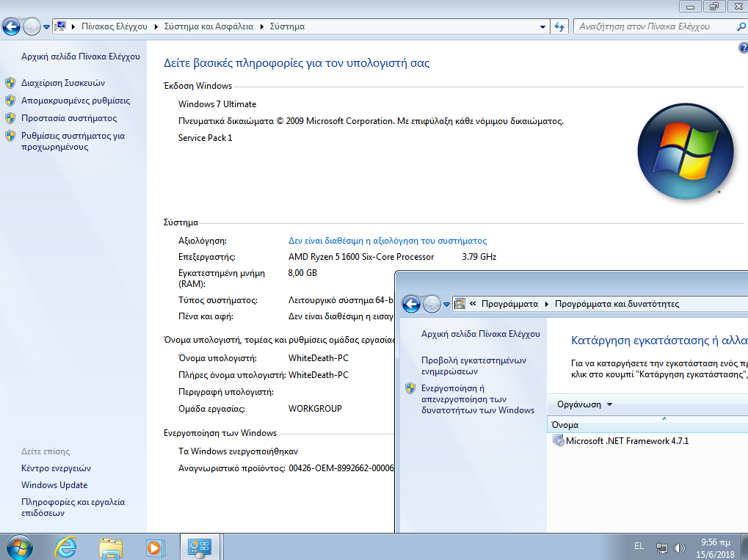Click the shield icon beside Ρυθμίσεις συστήματος για προχωρημένους
Viewport: 748px width, 560px height.
[x=10, y=136]
